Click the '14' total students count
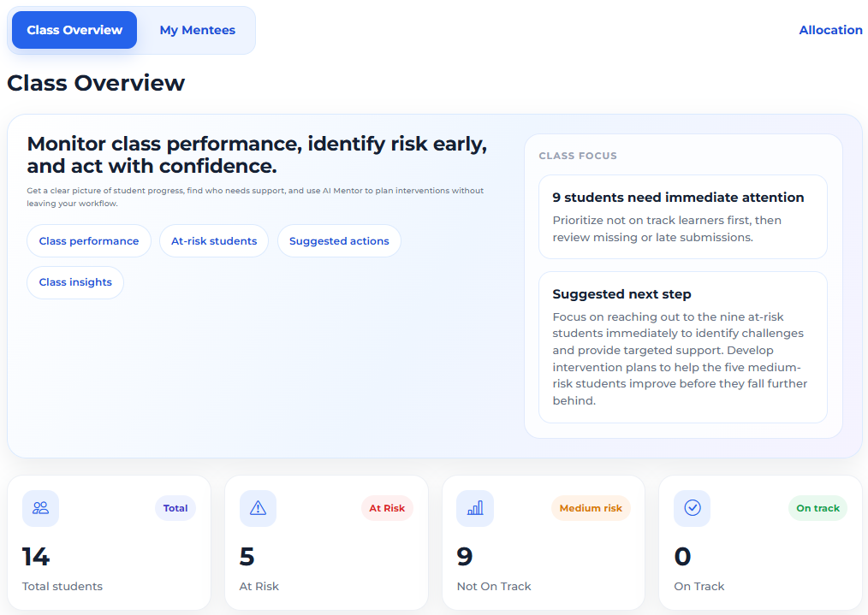868x615 pixels. tap(36, 556)
